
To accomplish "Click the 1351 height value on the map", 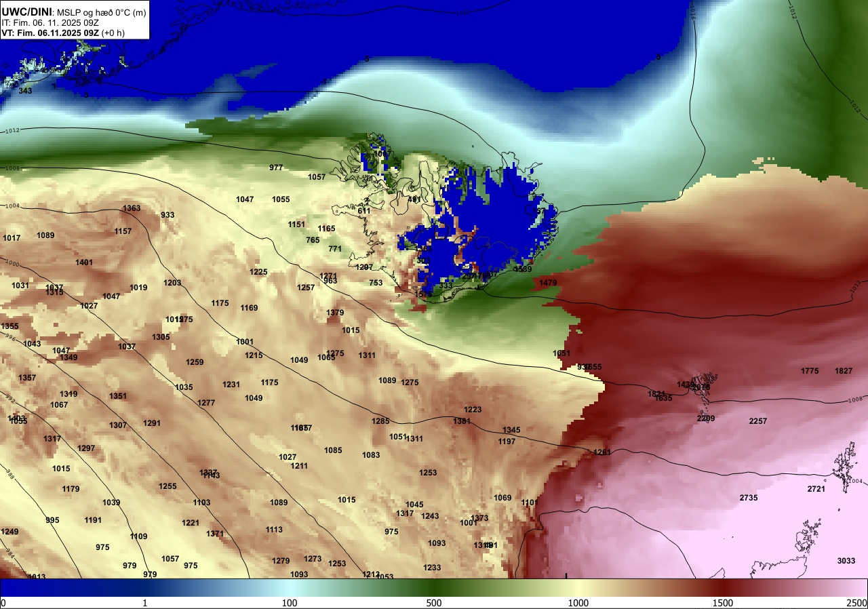I will [x=118, y=396].
